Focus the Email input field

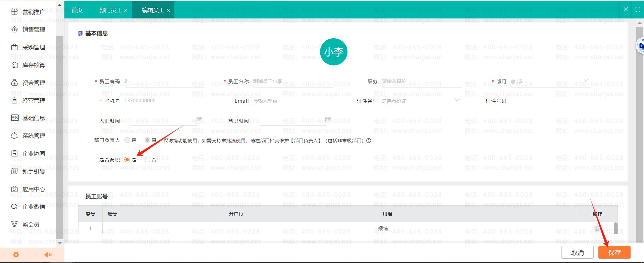(x=292, y=101)
